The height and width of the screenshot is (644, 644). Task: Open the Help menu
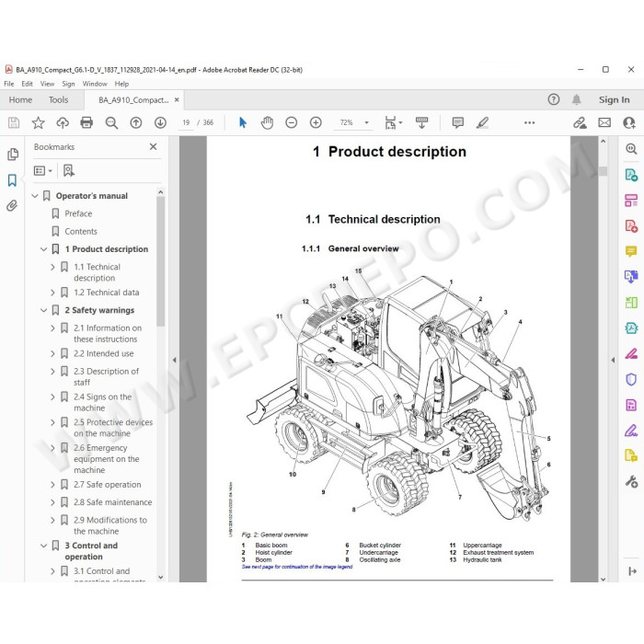click(121, 84)
